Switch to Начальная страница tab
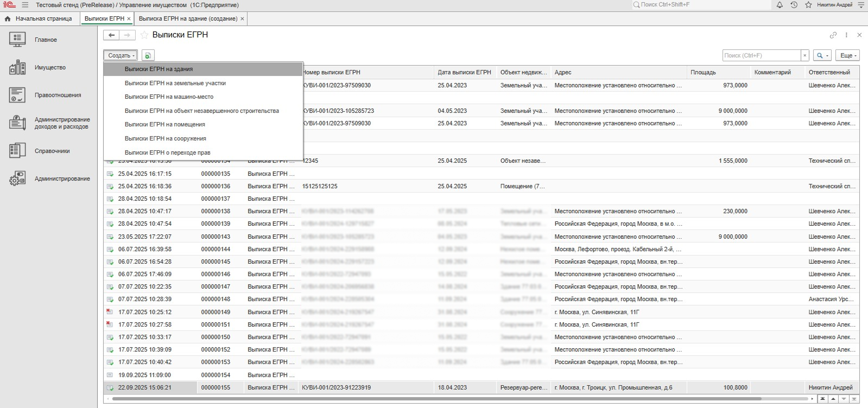Screen dimensions: 868x408 pos(39,18)
